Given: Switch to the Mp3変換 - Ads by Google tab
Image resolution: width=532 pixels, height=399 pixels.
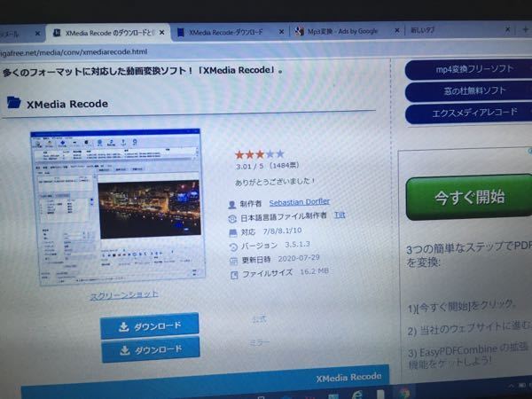Looking at the screenshot, I should point(342,31).
